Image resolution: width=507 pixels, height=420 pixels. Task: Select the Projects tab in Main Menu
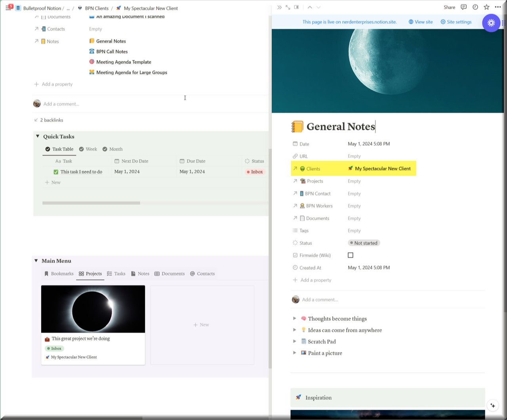(90, 274)
